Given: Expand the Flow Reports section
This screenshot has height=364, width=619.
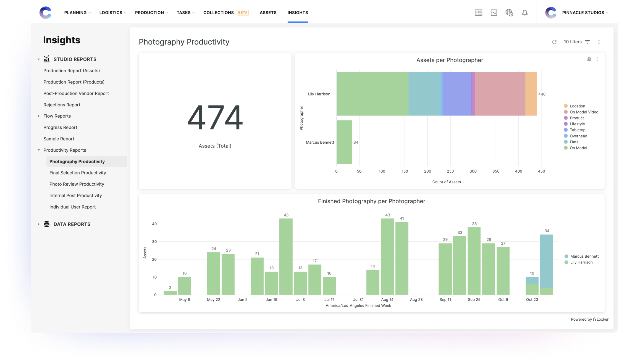Looking at the screenshot, I should pos(39,116).
